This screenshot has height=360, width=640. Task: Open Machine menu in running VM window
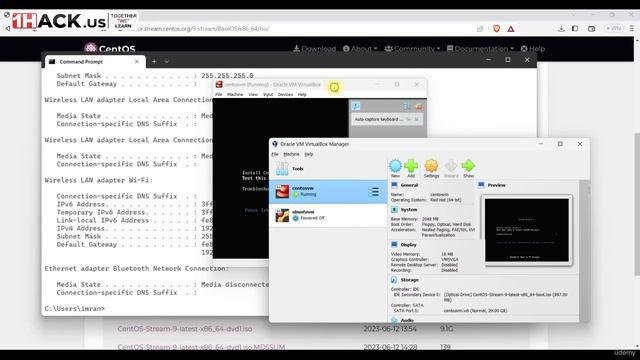[x=235, y=94]
